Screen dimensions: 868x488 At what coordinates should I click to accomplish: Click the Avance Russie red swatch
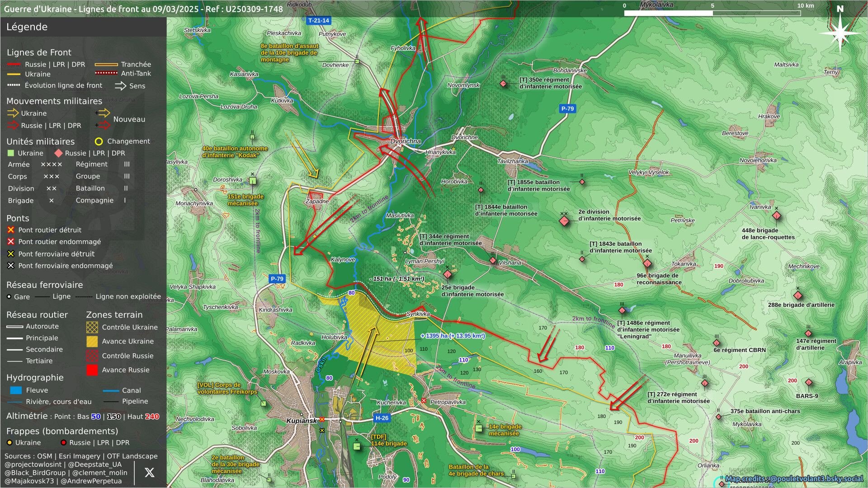pyautogui.click(x=92, y=370)
